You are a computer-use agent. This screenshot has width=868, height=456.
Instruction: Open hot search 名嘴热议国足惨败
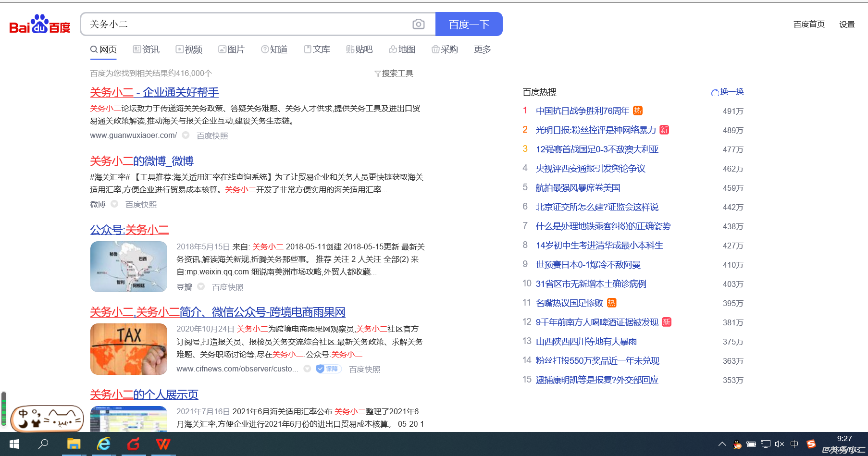(x=570, y=303)
